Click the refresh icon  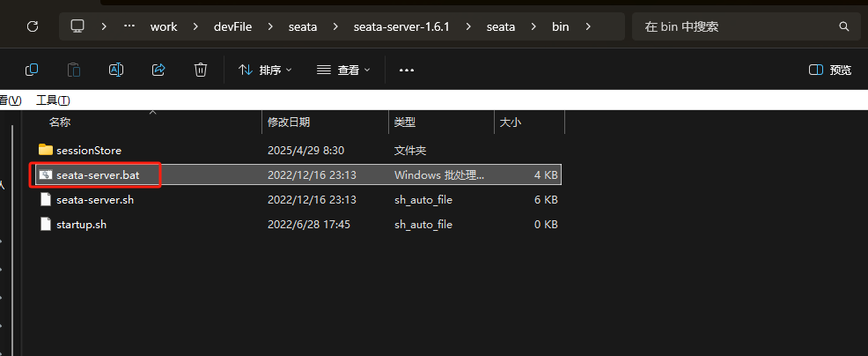tap(33, 26)
